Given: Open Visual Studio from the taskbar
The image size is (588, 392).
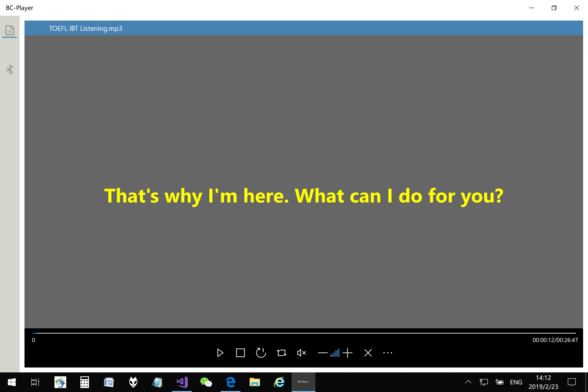Looking at the screenshot, I should click(x=182, y=382).
